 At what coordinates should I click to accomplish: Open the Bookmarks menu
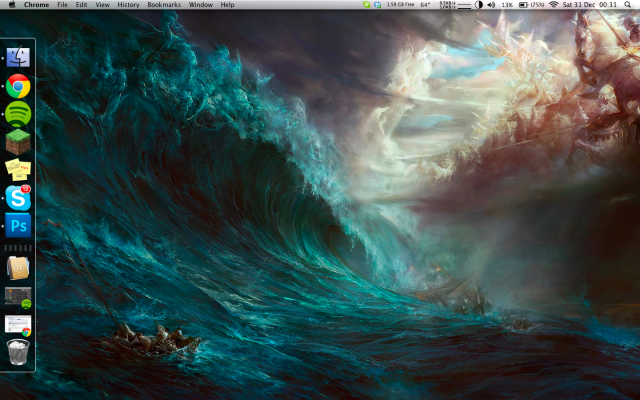pyautogui.click(x=164, y=5)
